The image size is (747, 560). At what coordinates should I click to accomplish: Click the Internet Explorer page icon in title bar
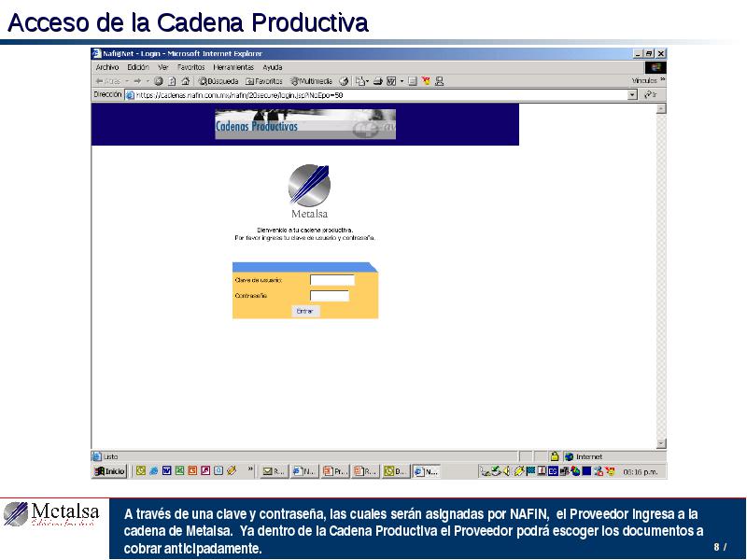click(97, 53)
